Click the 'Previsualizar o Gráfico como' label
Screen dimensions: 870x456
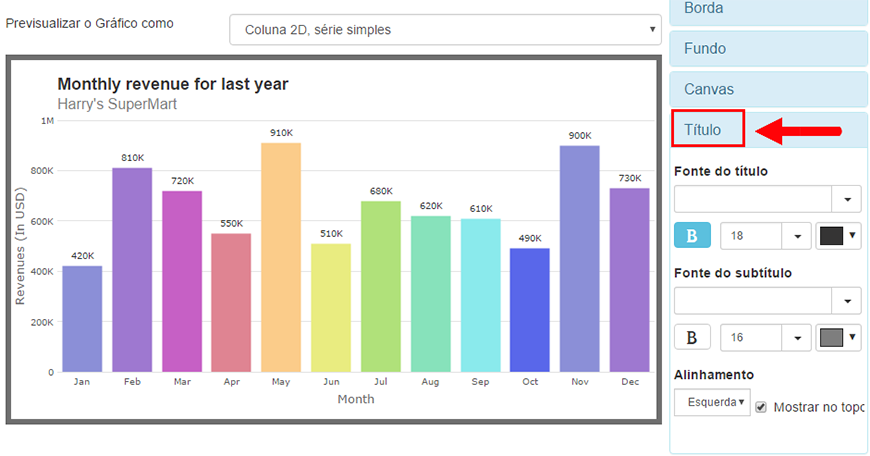pos(90,24)
